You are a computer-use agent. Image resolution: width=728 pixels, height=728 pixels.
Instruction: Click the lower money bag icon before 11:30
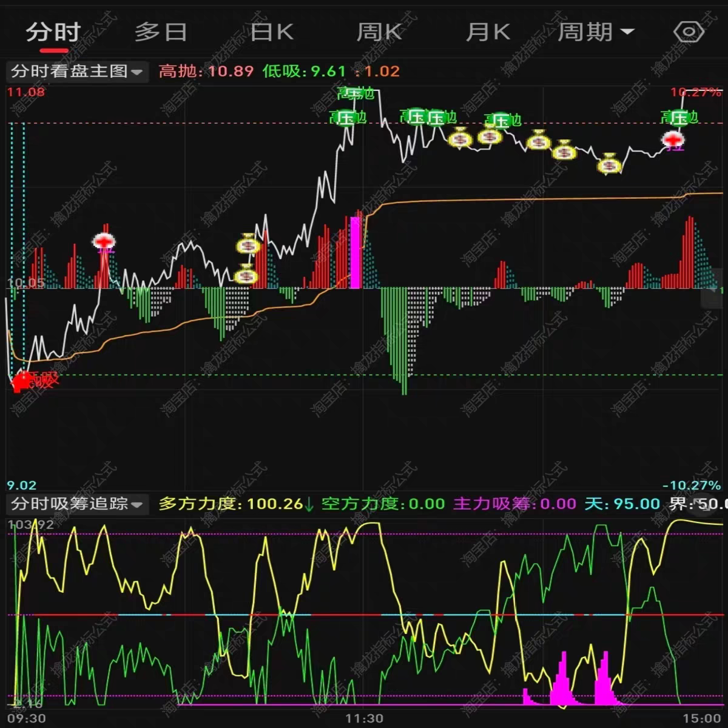(246, 275)
